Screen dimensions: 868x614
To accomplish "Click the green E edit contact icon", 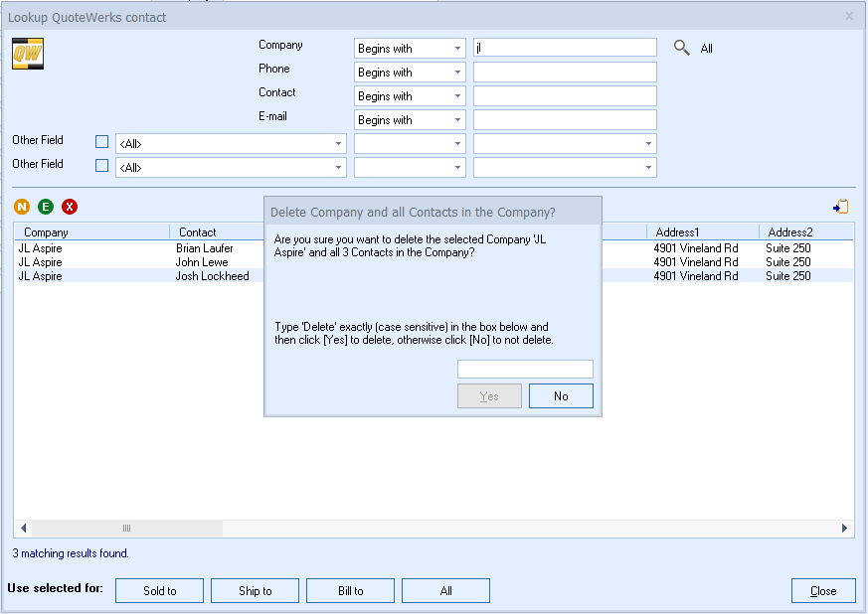I will coord(46,207).
